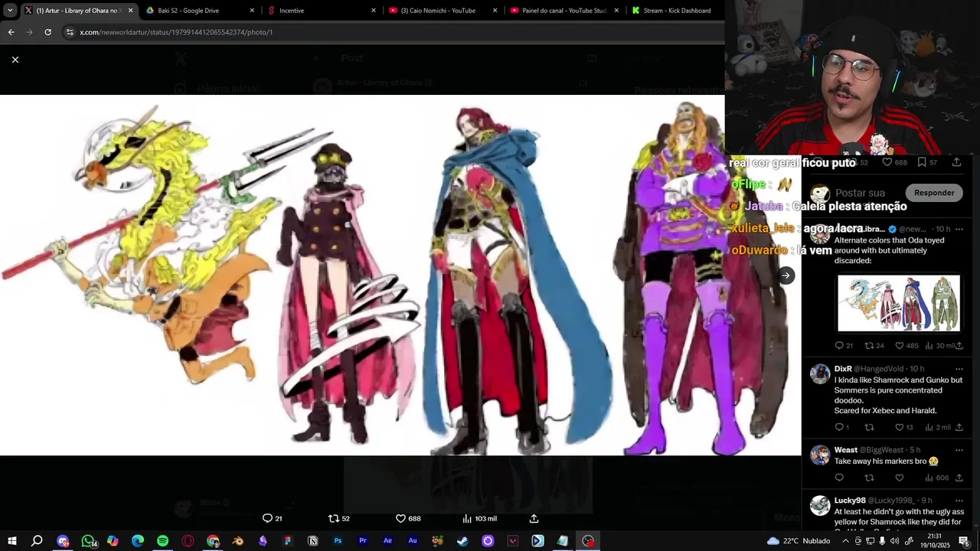Open Adobe Audition from the taskbar
Viewport: 980px width, 551px height.
coord(413,541)
